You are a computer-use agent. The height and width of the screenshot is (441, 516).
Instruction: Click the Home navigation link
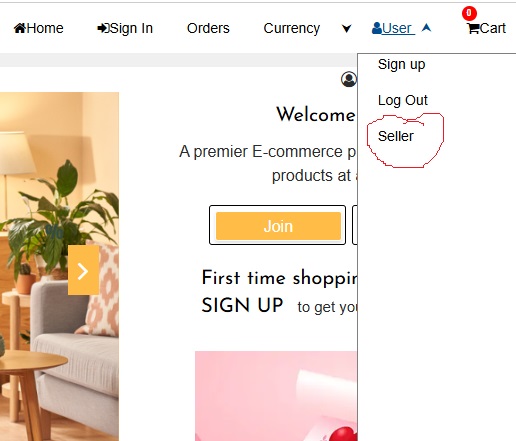(39, 28)
